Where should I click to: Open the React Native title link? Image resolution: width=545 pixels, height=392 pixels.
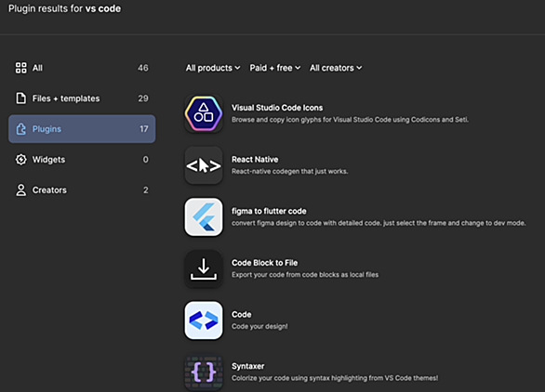(x=255, y=160)
